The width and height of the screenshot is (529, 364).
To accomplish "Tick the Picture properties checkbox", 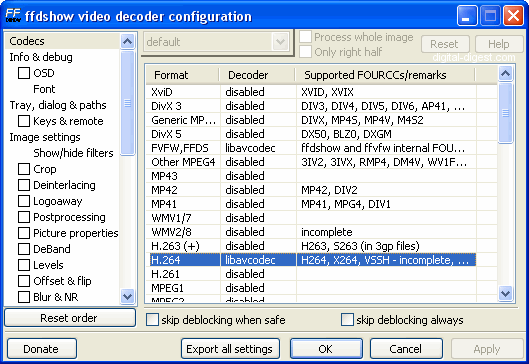I will point(24,233).
